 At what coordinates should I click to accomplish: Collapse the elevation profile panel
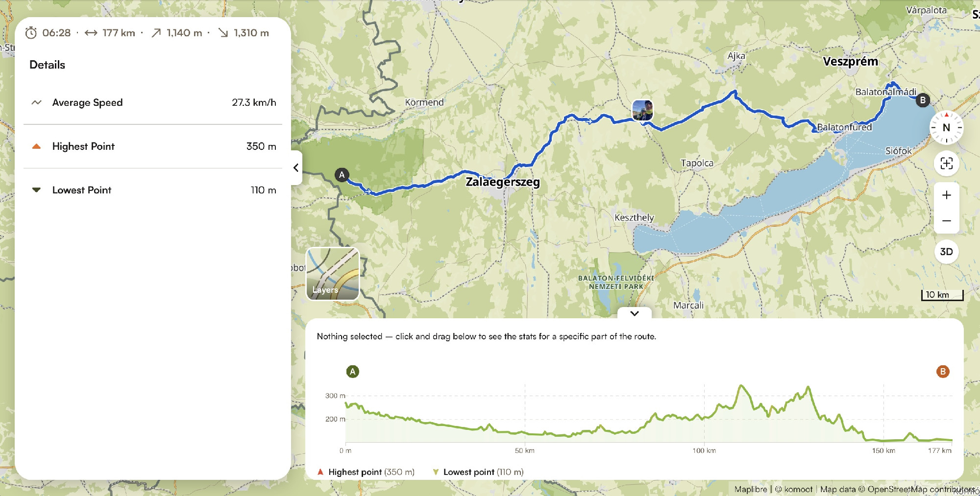click(634, 313)
